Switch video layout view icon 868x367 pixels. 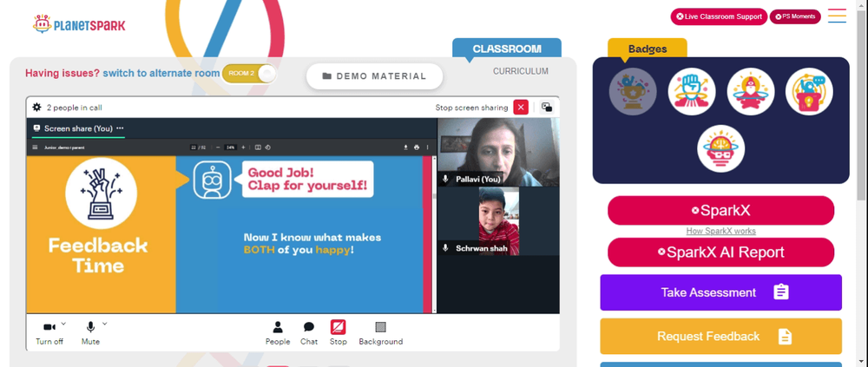coord(547,108)
